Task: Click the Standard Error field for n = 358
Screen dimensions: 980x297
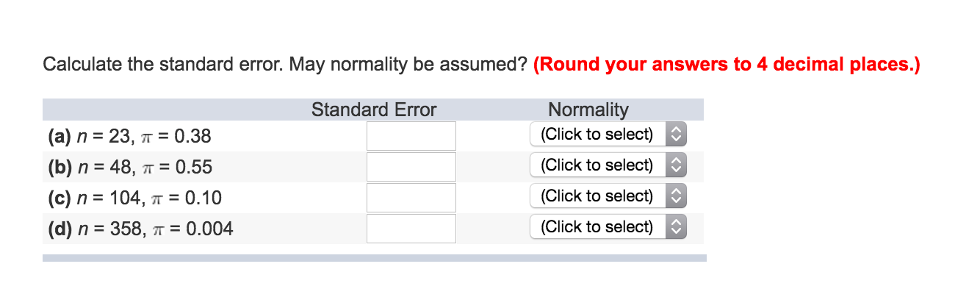Action: click(x=411, y=229)
